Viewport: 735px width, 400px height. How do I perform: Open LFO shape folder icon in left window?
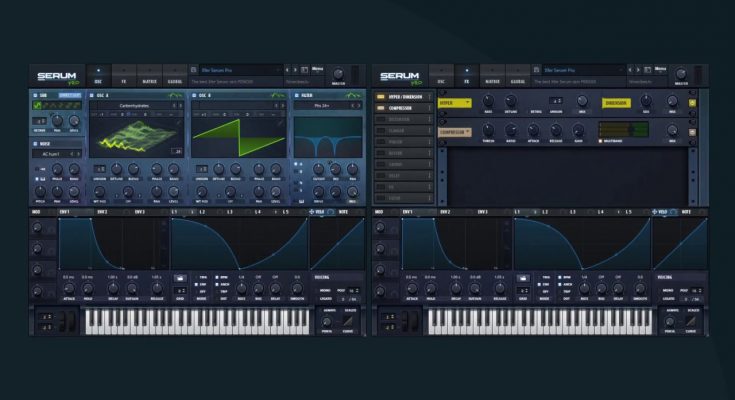pos(180,279)
